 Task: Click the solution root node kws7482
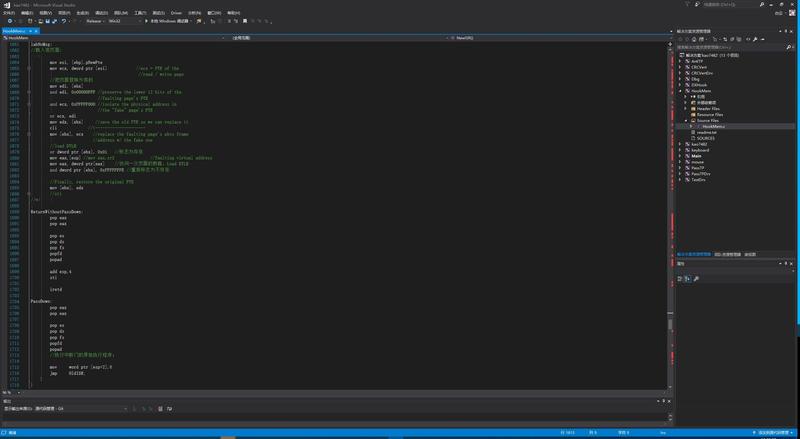tap(711, 55)
